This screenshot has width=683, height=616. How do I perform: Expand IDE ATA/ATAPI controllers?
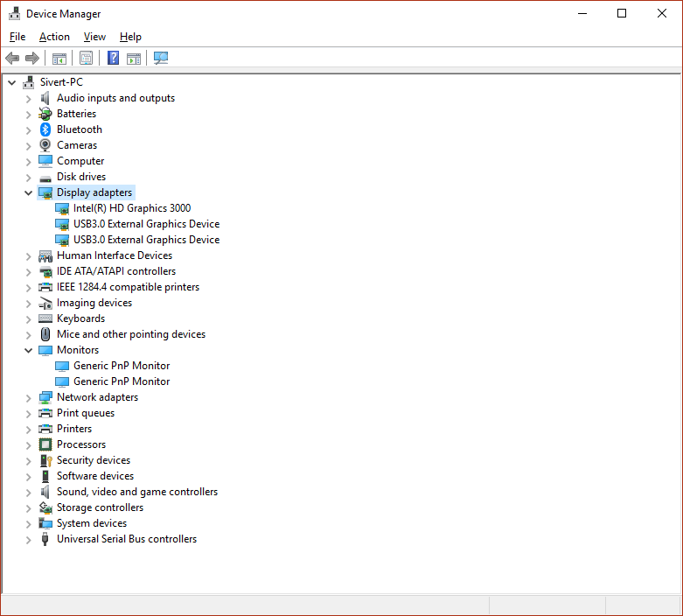(x=28, y=272)
